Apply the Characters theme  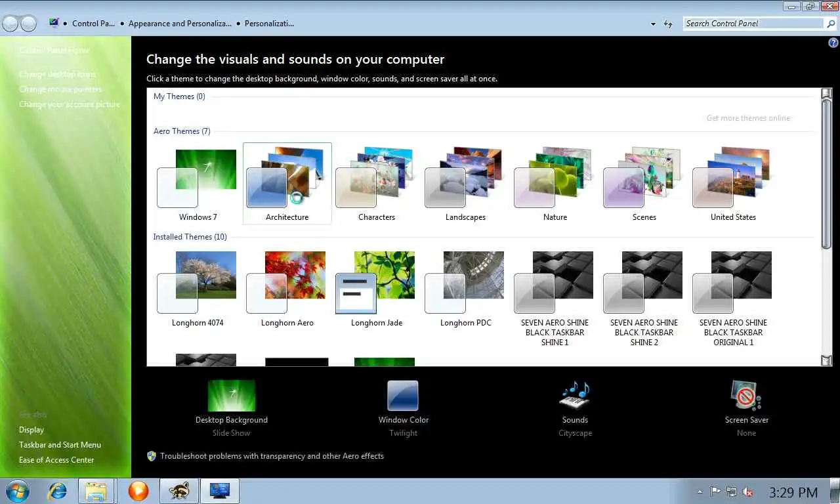click(377, 184)
